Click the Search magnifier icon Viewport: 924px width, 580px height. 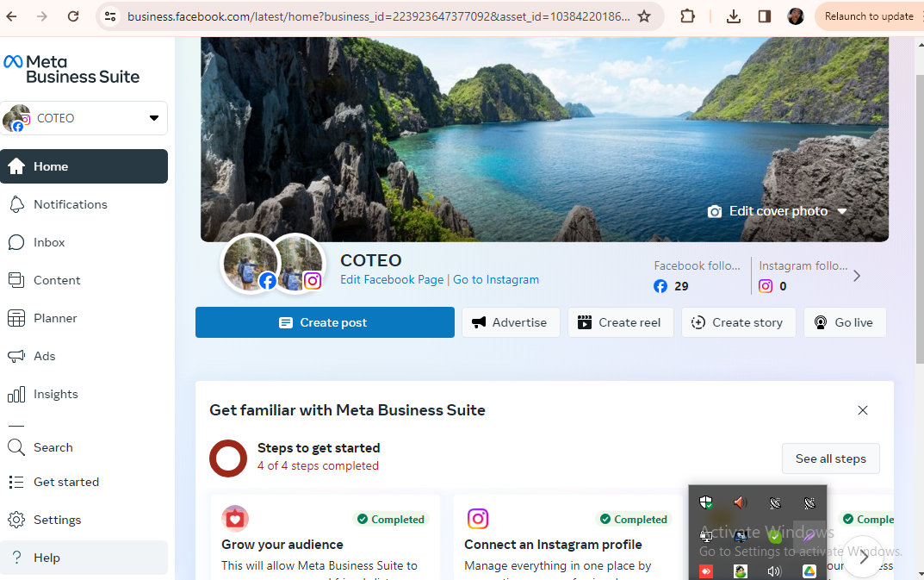[16, 447]
